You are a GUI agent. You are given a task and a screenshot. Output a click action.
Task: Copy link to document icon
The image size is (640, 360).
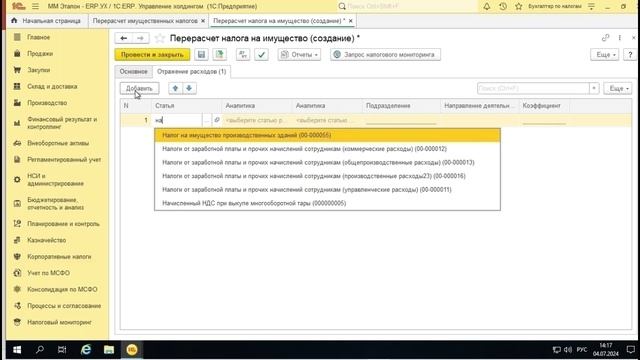pos(605,38)
